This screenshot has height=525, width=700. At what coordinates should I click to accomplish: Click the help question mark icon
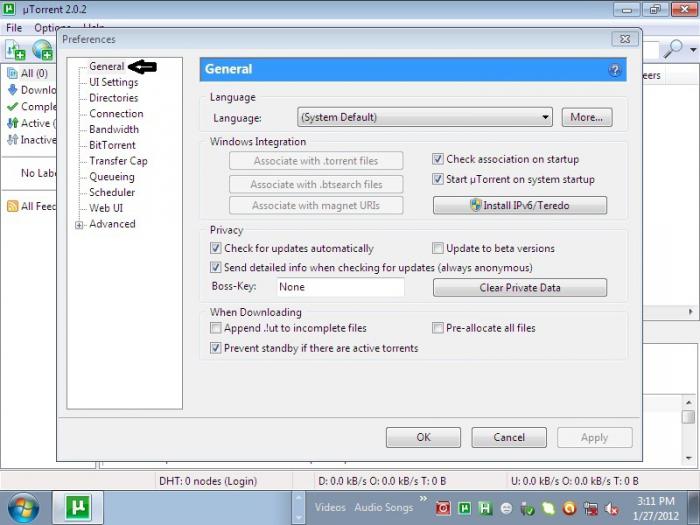coord(615,70)
